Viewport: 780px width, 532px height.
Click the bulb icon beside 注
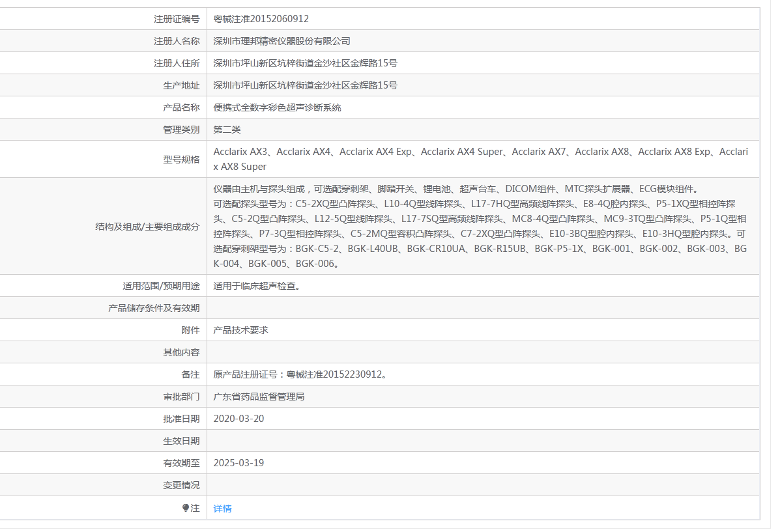tap(186, 508)
